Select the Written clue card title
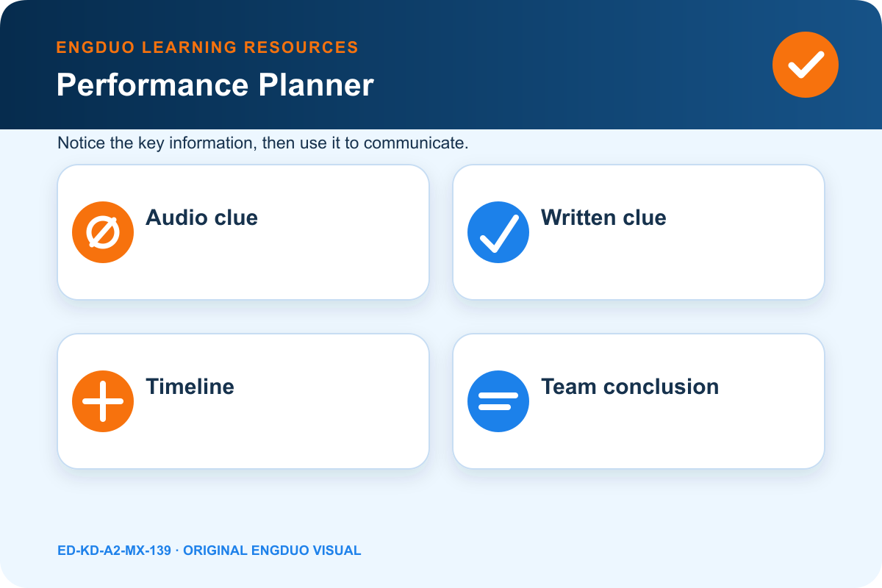The image size is (882, 588). (603, 218)
